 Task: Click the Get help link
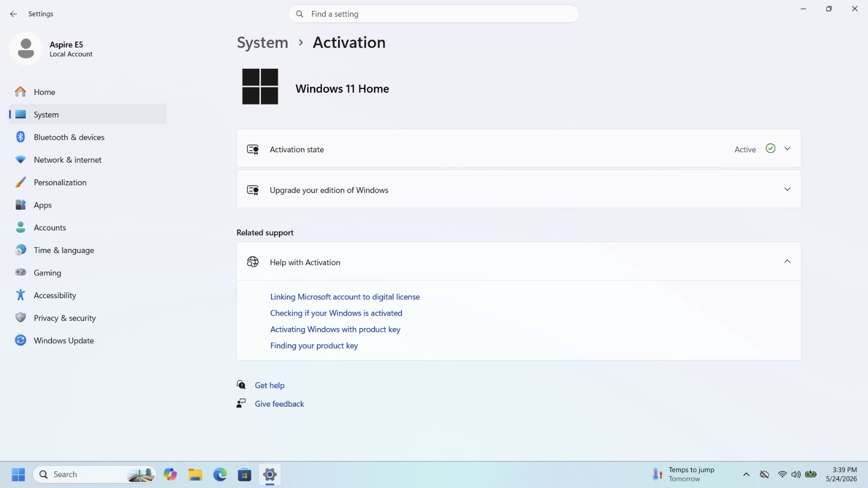click(x=270, y=385)
